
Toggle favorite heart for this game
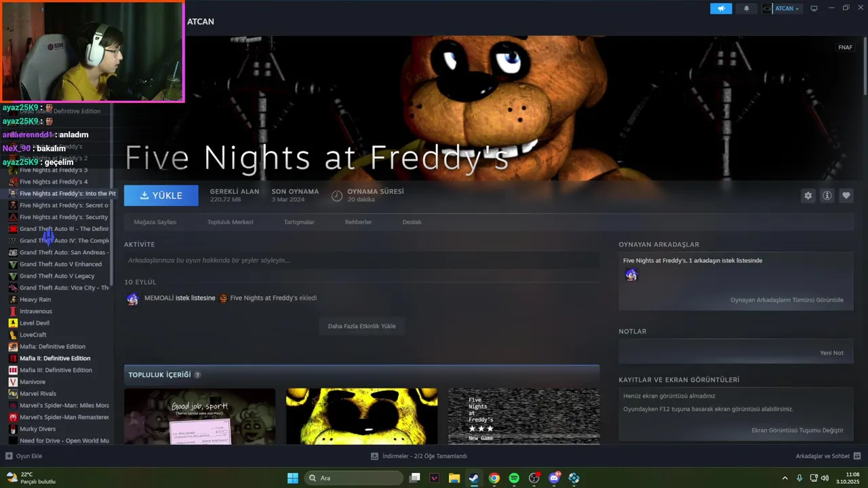[x=846, y=195]
